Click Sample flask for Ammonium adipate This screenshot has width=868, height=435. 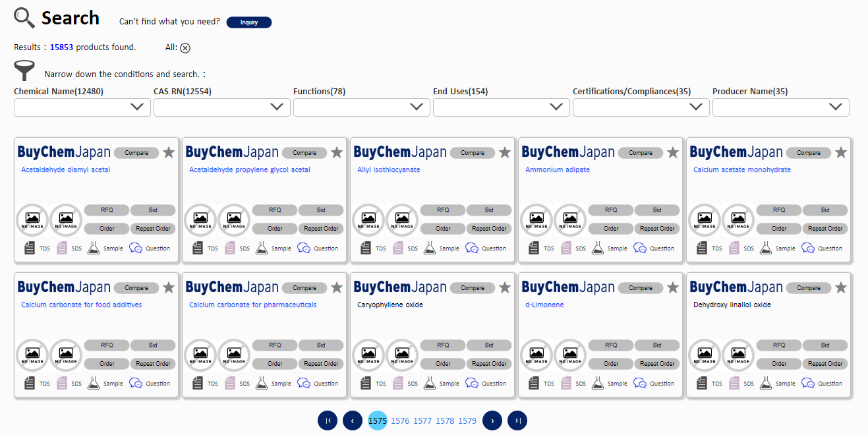point(598,248)
